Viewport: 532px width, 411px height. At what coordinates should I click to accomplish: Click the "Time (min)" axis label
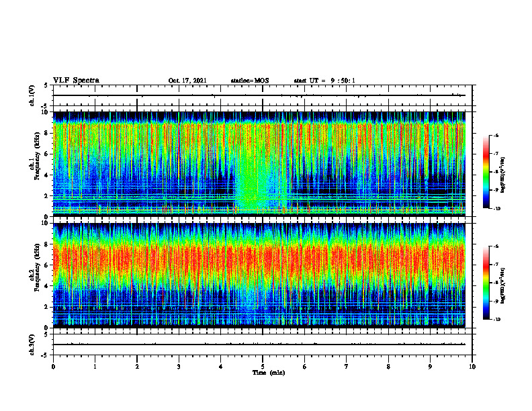click(x=269, y=373)
